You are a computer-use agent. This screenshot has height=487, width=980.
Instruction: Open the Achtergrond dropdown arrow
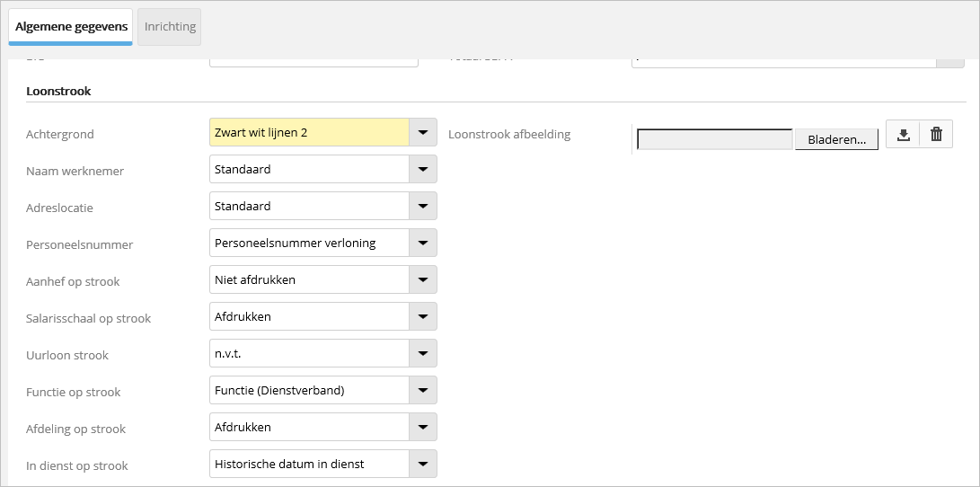[423, 133]
